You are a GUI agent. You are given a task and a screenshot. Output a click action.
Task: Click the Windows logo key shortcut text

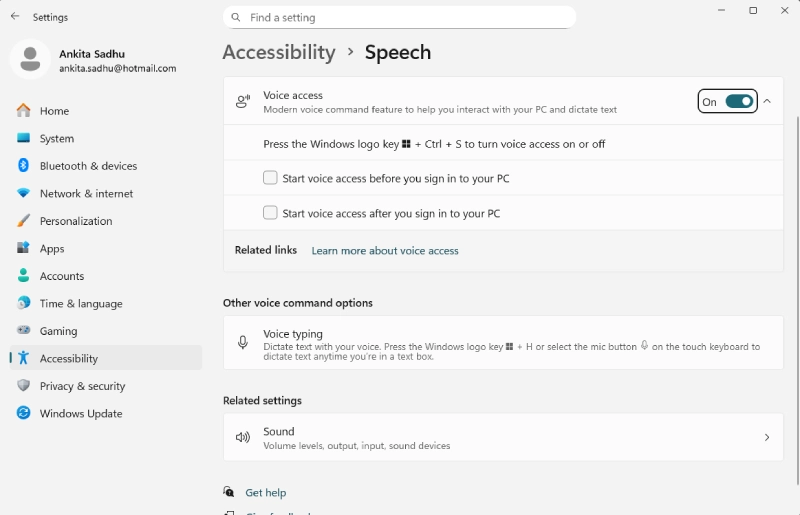click(x=434, y=144)
